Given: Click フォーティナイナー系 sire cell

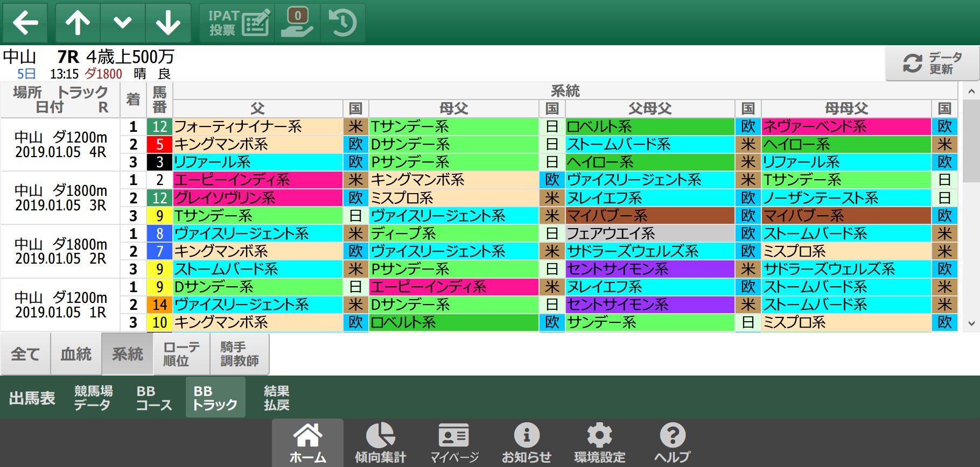Looking at the screenshot, I should 257,126.
